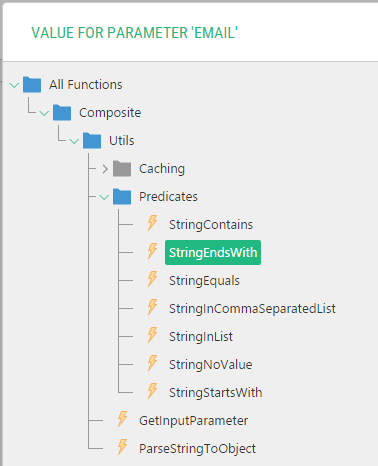Collapse the Utils folder chevron
The image size is (378, 466).
(74, 141)
